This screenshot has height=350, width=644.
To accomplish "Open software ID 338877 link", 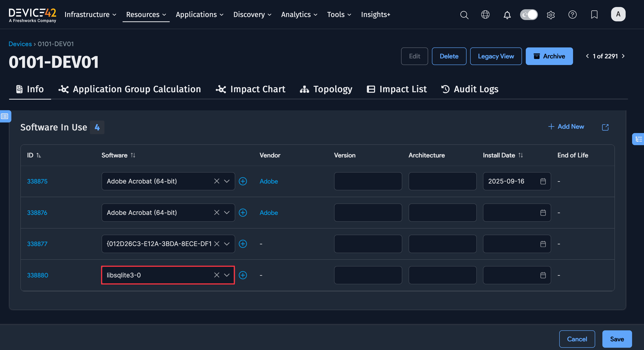I will click(37, 244).
